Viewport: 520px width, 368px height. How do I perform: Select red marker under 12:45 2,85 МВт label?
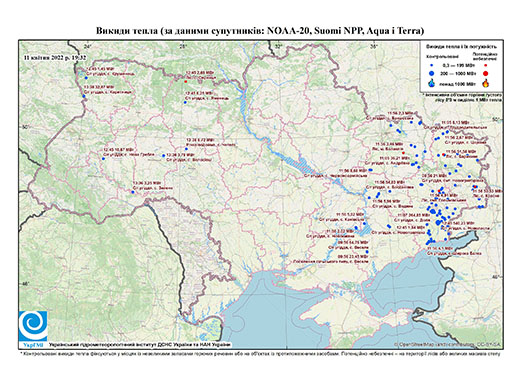[186, 82]
